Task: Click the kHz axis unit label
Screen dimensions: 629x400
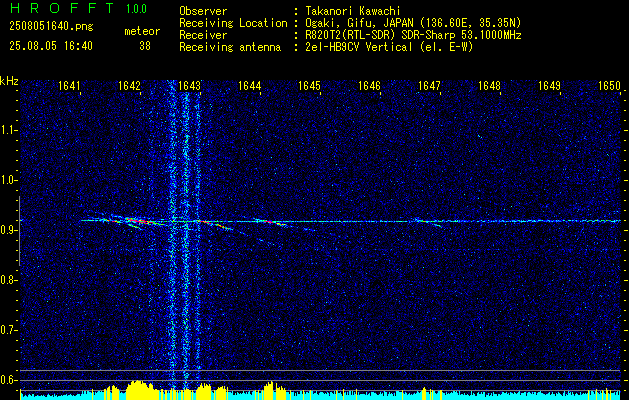Action: (9, 81)
